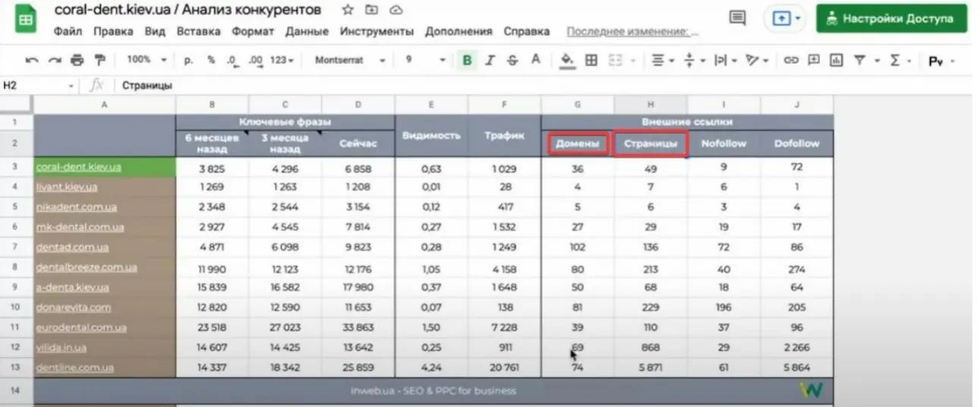Open text rotation dropdown

pyautogui.click(x=757, y=60)
